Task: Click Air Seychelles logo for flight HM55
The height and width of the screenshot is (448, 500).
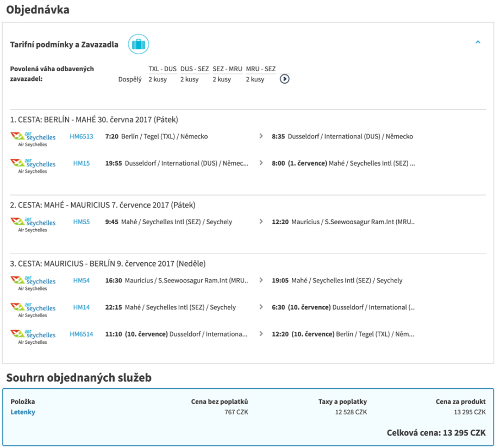Action: click(33, 224)
